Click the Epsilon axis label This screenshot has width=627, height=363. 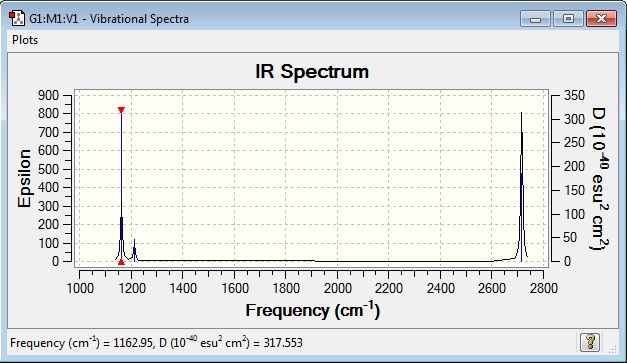24,178
